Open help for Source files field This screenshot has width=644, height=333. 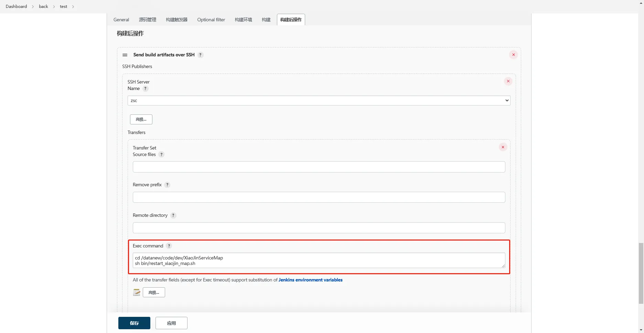(x=161, y=155)
